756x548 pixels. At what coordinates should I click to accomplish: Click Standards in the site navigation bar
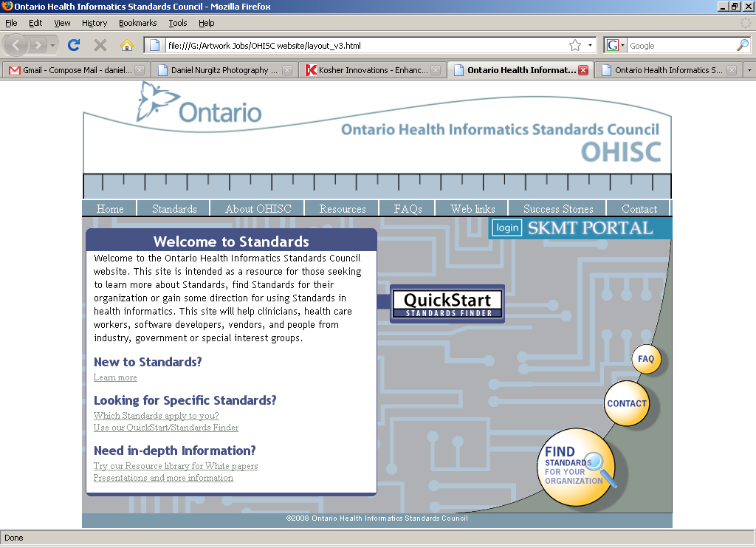pos(174,209)
